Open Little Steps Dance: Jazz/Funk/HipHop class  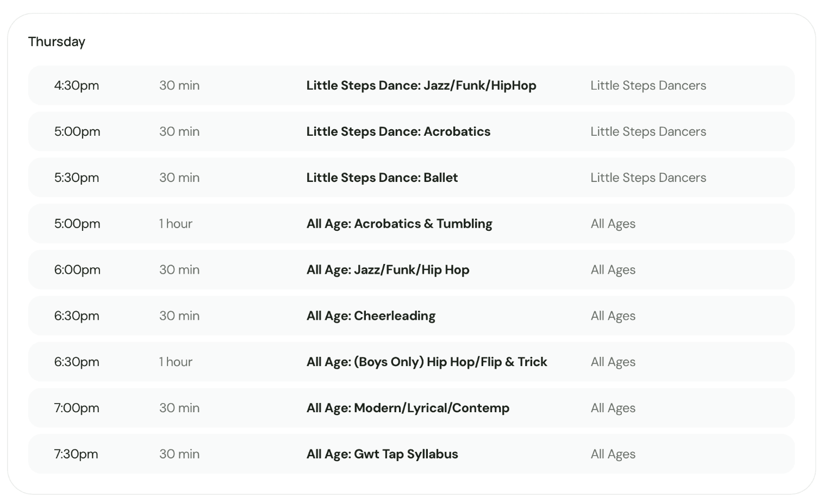(421, 85)
